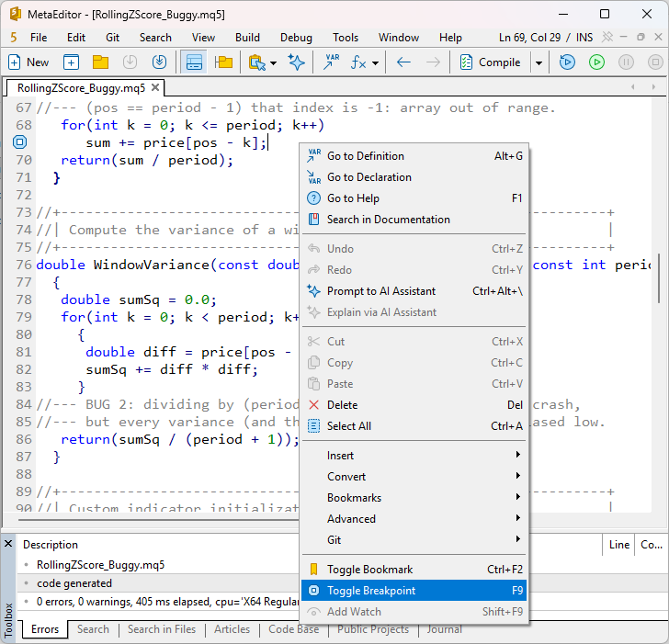669x644 pixels.
Task: Start debugging with the green play icon
Action: 596,62
